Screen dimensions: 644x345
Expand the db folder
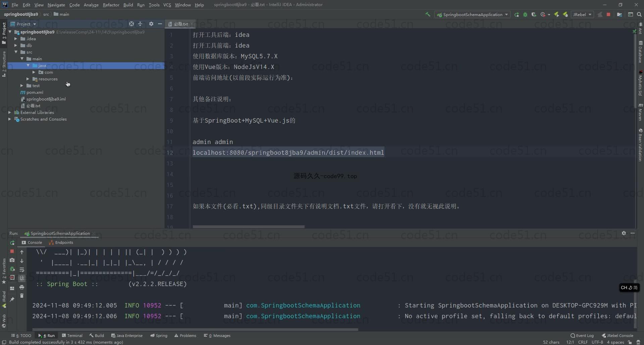(x=16, y=45)
